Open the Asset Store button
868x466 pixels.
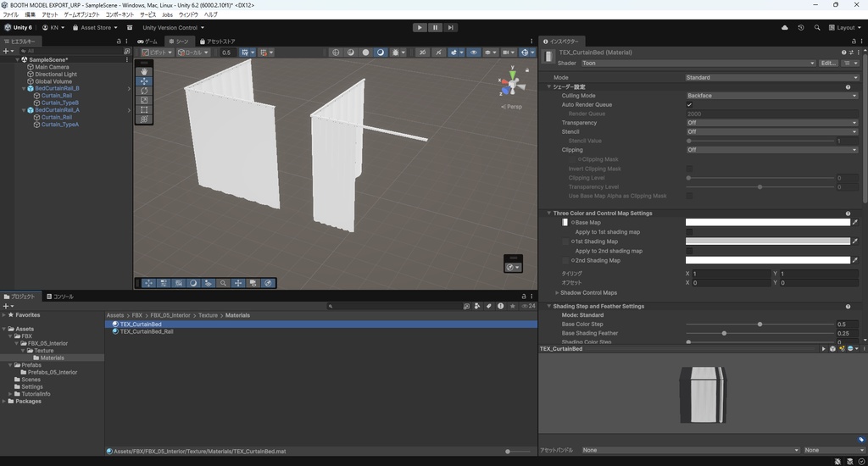(94, 27)
